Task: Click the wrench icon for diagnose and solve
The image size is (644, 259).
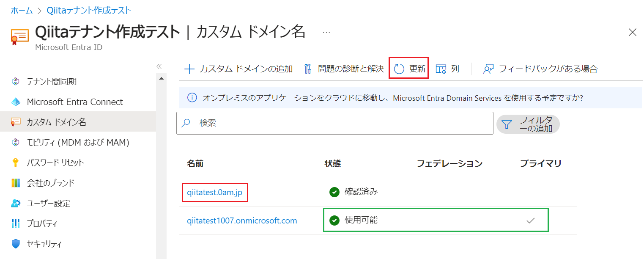Action: (308, 69)
